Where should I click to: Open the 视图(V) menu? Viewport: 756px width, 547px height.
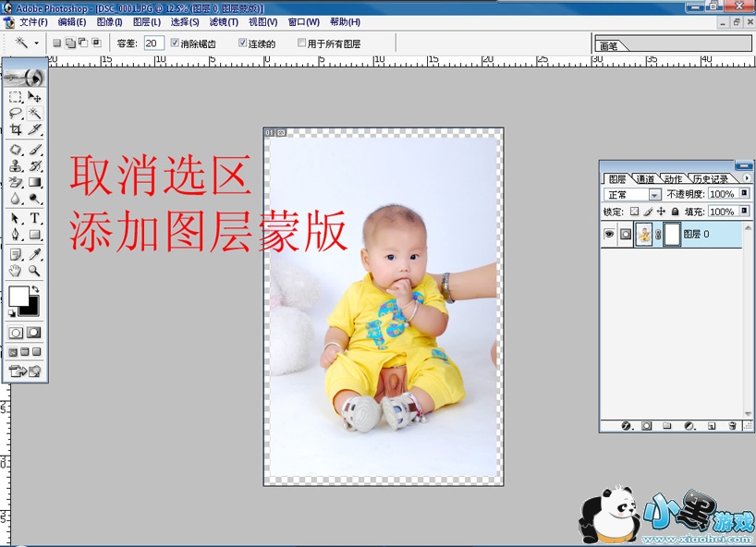pos(262,22)
